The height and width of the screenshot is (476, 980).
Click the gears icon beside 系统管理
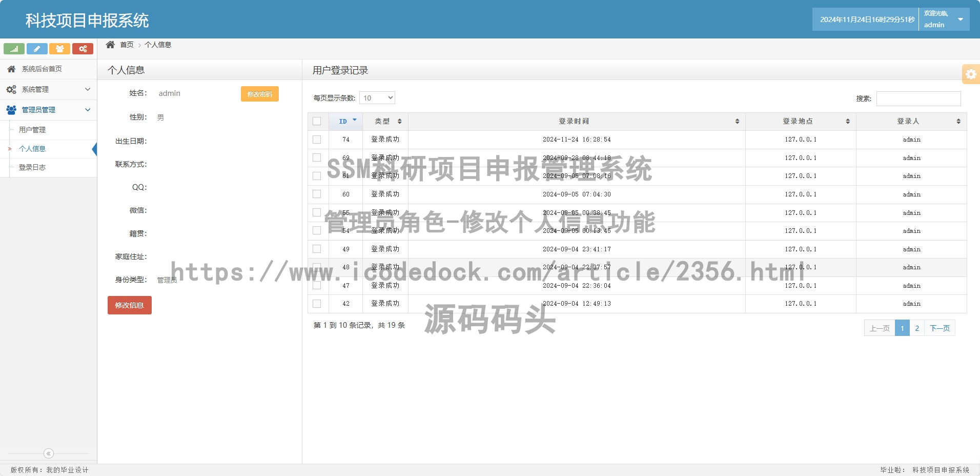click(11, 89)
